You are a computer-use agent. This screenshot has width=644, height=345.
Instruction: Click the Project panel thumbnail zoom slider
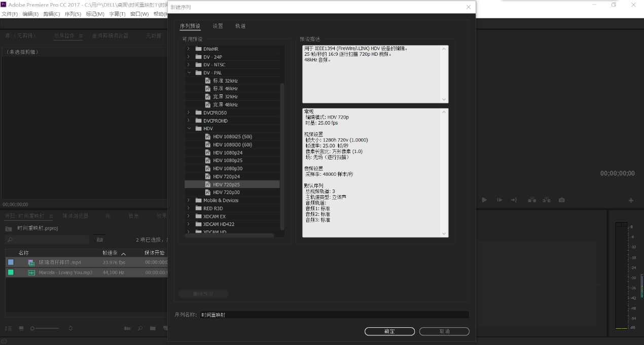coord(45,328)
